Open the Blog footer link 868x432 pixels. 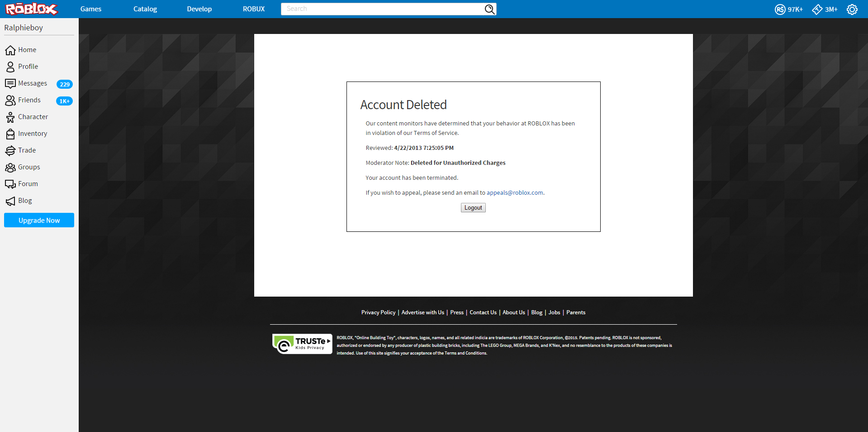pos(537,312)
